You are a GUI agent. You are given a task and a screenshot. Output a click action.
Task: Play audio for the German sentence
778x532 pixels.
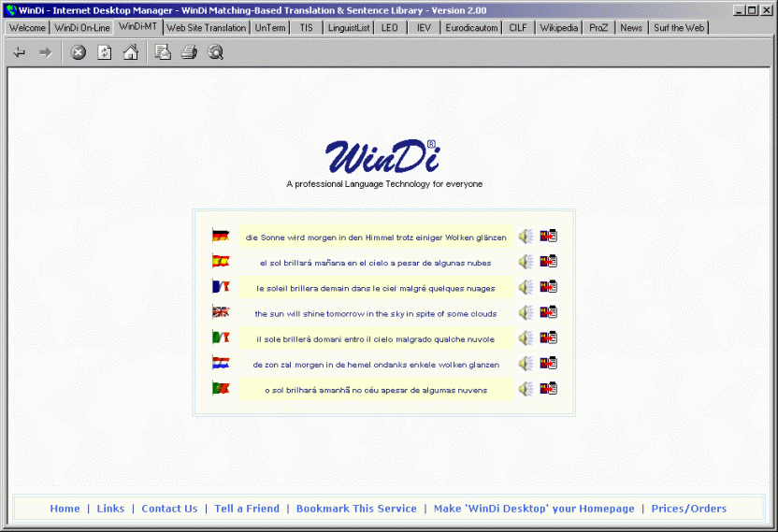526,237
